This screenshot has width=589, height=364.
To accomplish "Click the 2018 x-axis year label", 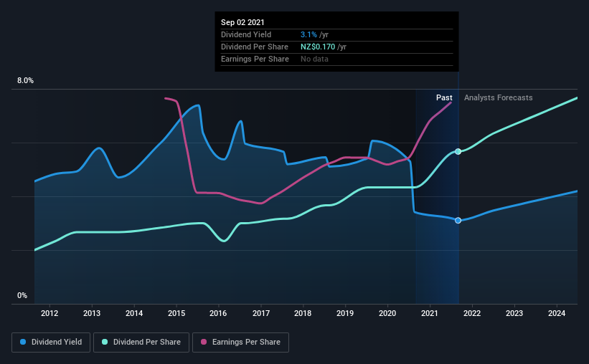I will click(x=303, y=313).
